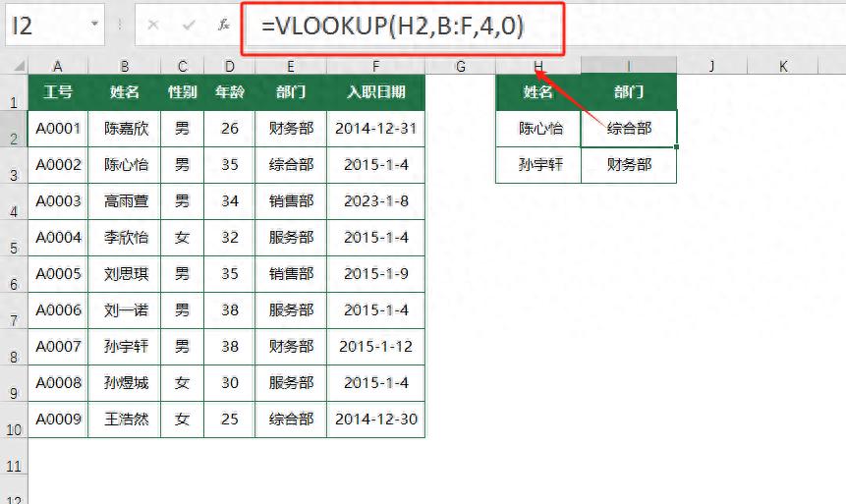Click 孙宇轩 in column B
The height and width of the screenshot is (504, 846).
[x=125, y=347]
